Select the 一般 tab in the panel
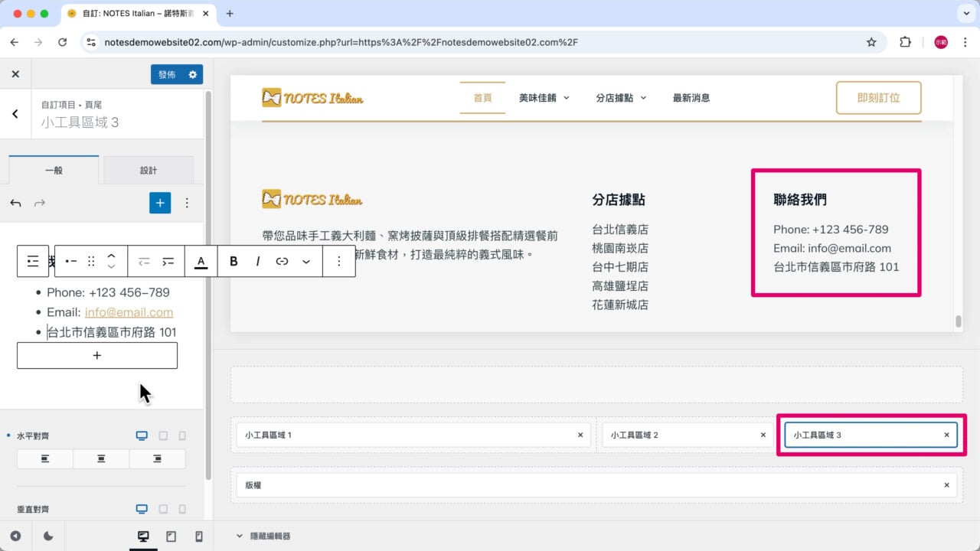This screenshot has height=551, width=980. tap(54, 169)
